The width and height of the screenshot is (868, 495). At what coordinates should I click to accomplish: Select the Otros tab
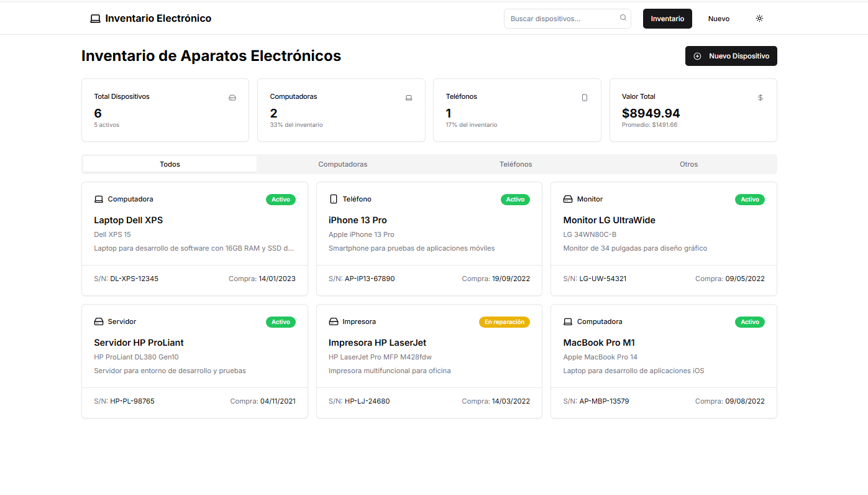(x=688, y=164)
